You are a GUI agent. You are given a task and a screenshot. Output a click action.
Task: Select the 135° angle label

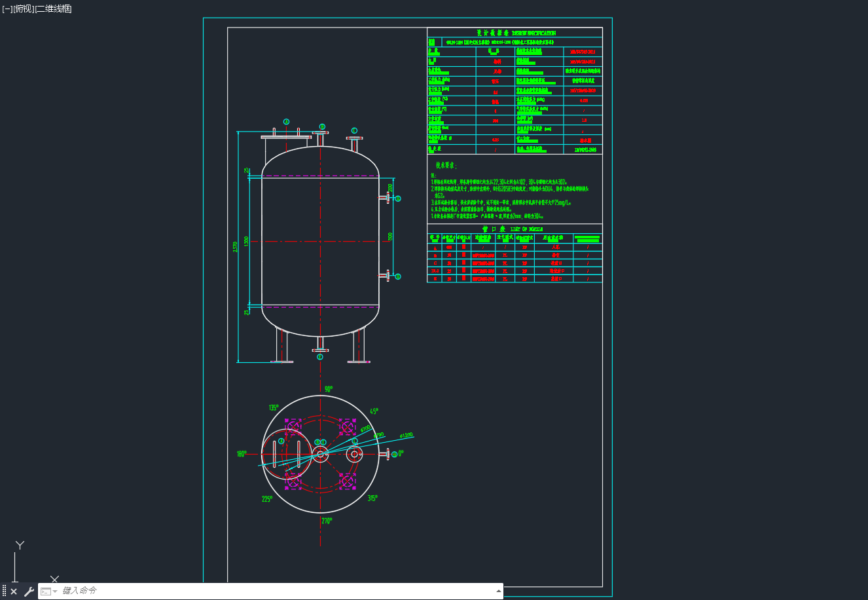pos(274,407)
